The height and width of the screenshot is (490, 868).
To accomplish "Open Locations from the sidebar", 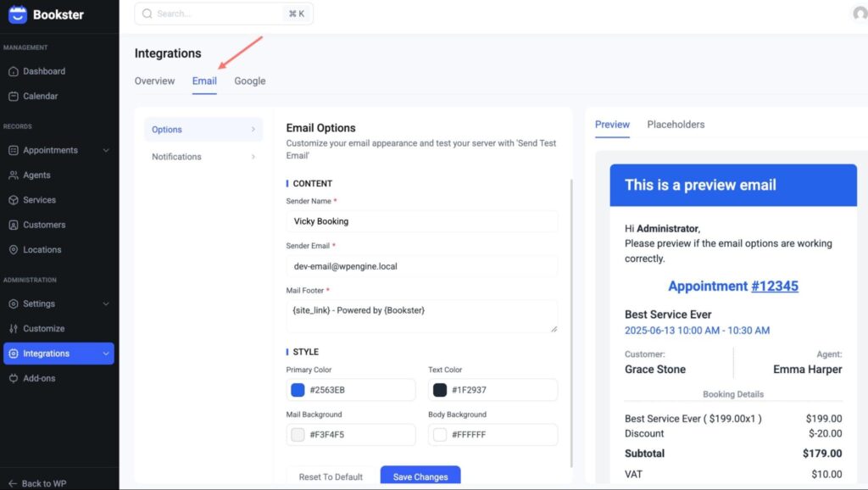I will pos(59,250).
